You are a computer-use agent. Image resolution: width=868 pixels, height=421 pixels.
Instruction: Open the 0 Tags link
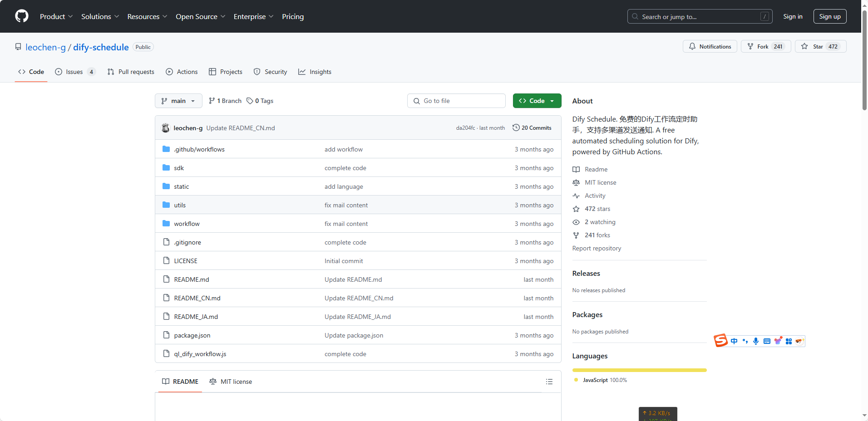260,101
